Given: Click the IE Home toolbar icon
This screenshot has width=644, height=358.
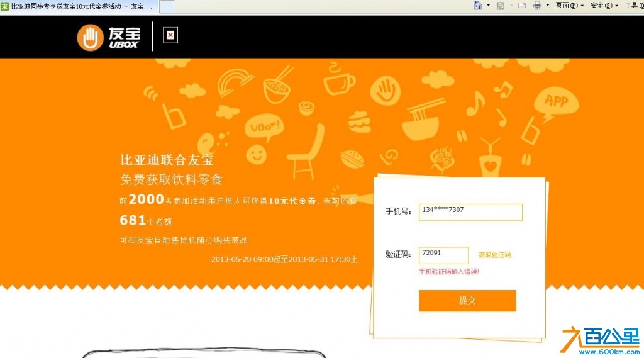Looking at the screenshot, I should click(x=477, y=5).
